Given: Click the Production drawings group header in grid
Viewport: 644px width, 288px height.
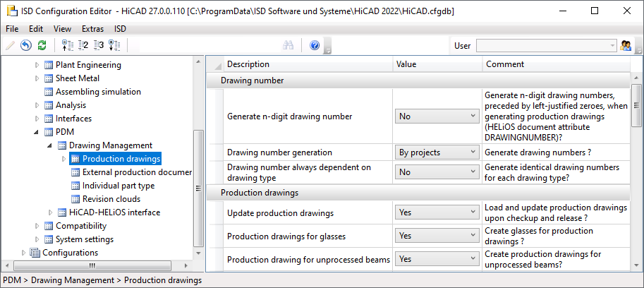Looking at the screenshot, I should click(x=418, y=192).
